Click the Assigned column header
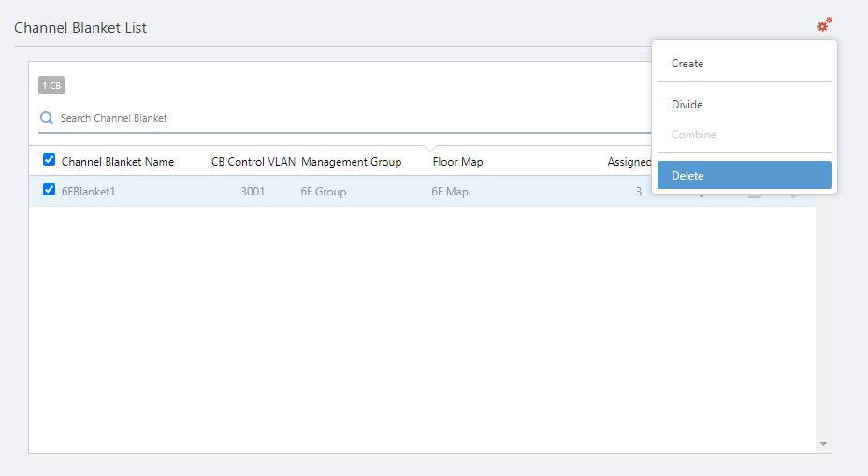This screenshot has width=868, height=476. (629, 162)
